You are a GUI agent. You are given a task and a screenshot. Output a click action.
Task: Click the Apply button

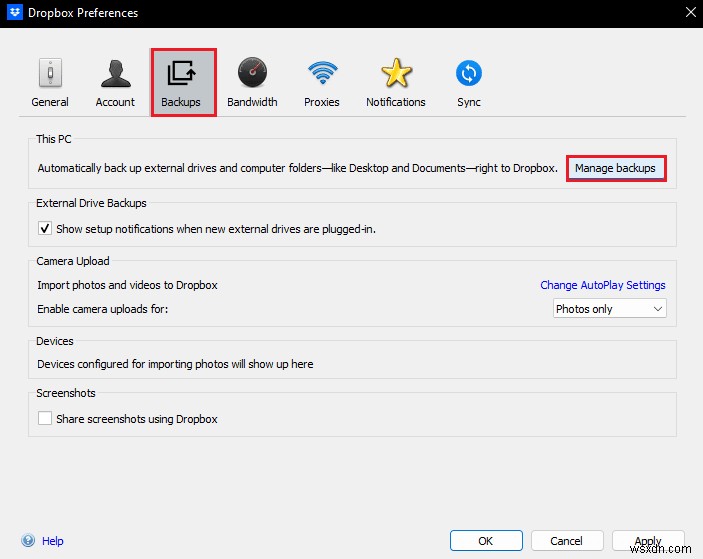(x=648, y=541)
